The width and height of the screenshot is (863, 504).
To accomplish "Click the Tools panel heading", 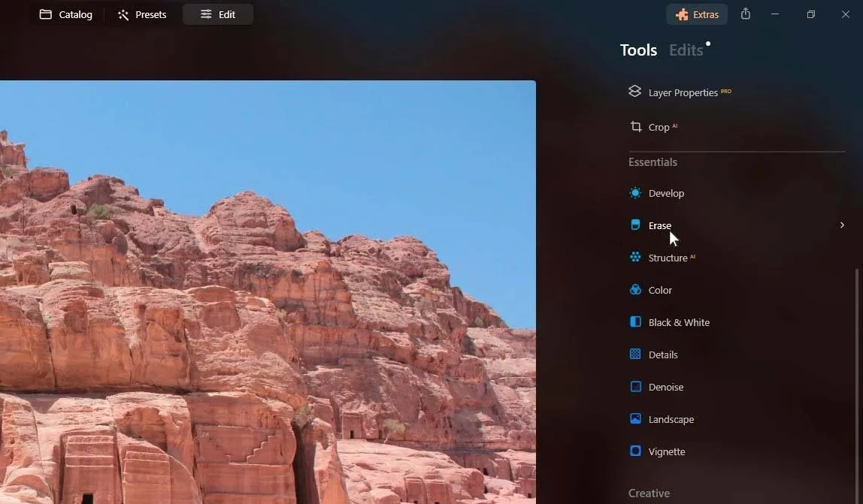I will tap(638, 50).
